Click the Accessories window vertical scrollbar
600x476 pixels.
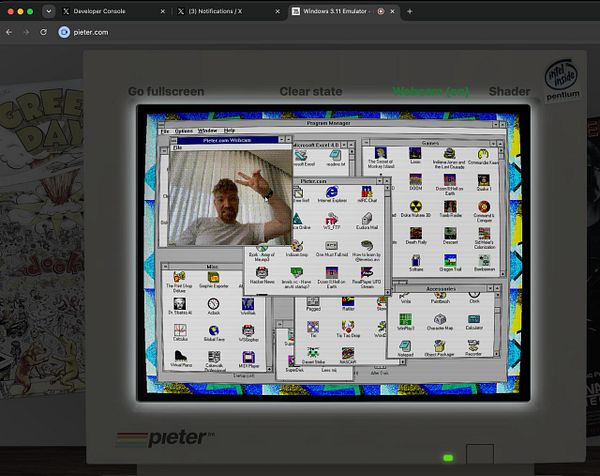pyautogui.click(x=497, y=325)
